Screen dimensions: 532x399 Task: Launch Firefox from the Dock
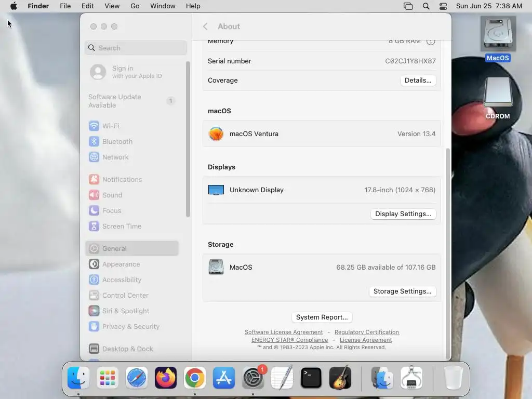point(166,378)
